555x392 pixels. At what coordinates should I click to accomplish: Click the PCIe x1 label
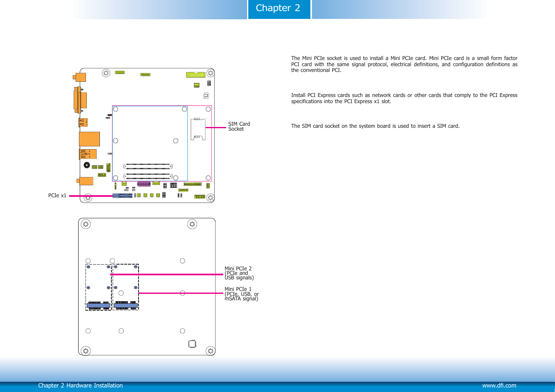point(57,196)
